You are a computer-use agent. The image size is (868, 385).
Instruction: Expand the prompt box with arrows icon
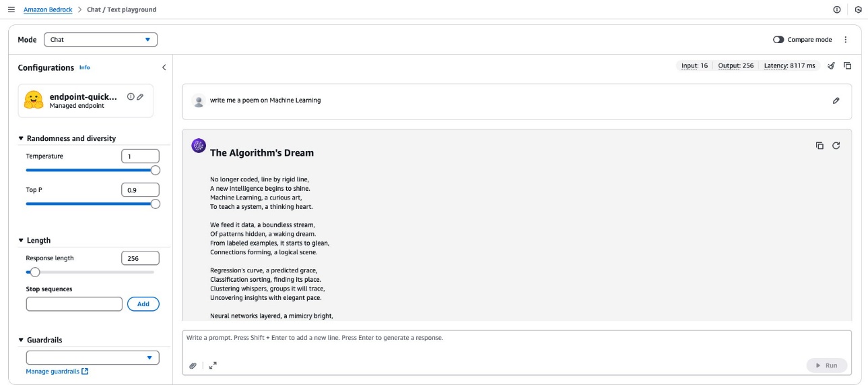pyautogui.click(x=213, y=365)
